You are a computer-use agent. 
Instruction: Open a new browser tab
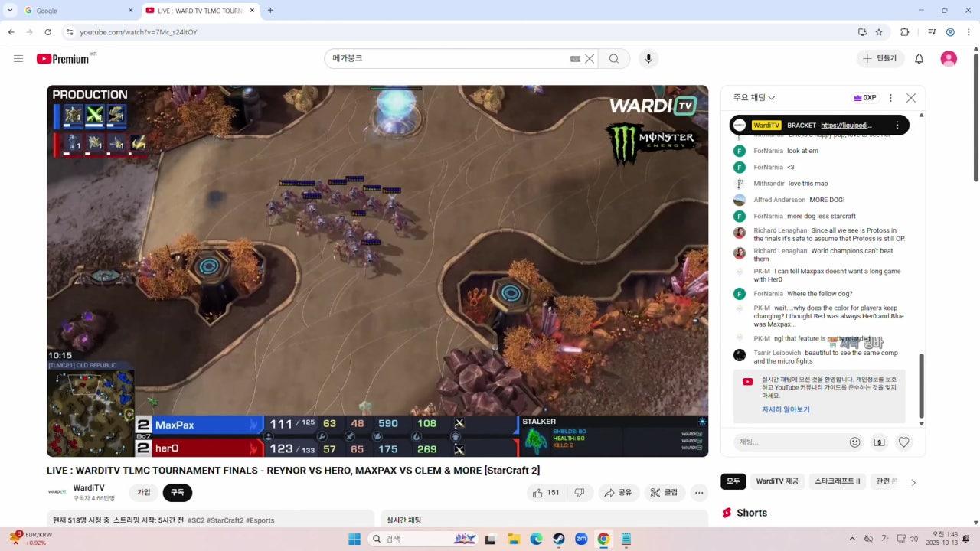pos(270,11)
